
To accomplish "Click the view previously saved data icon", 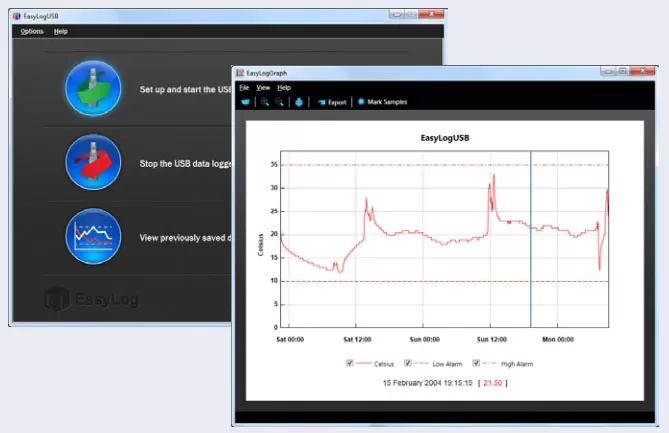I will 93,236.
